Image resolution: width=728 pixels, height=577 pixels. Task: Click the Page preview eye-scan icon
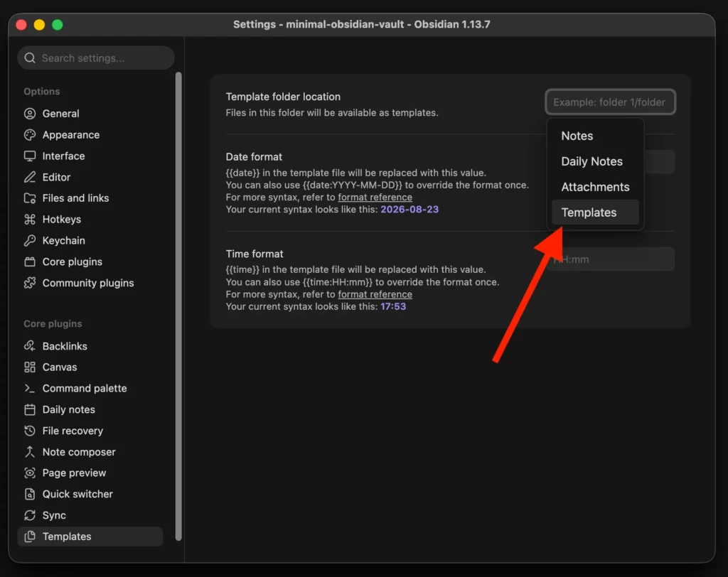[30, 473]
